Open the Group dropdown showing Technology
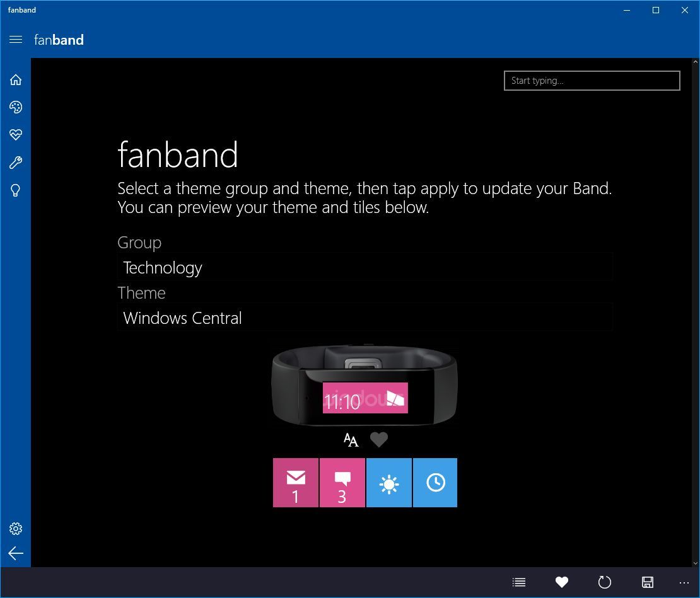The image size is (700, 598). tap(365, 267)
